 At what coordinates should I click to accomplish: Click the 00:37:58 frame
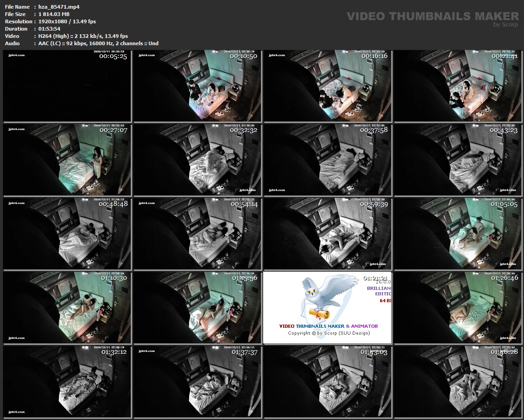click(x=328, y=160)
